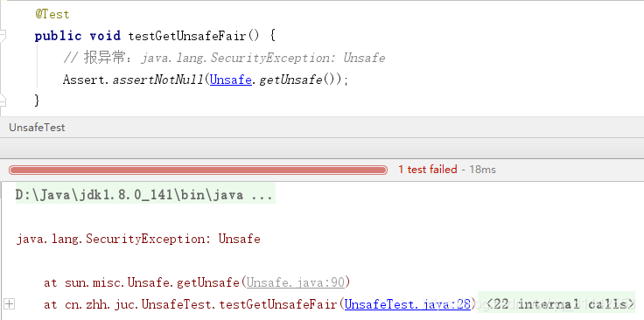This screenshot has height=320, width=644.
Task: Select the '1 test failed' status text
Action: (428, 170)
